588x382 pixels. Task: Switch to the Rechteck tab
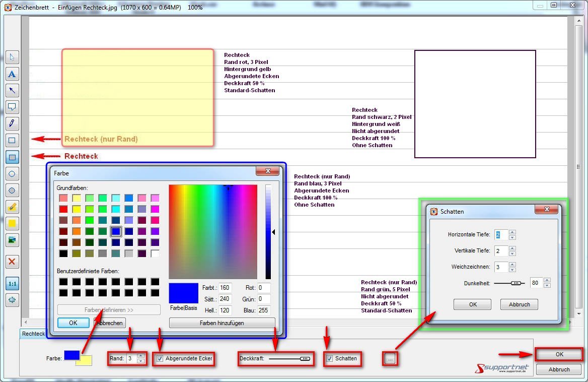(33, 334)
